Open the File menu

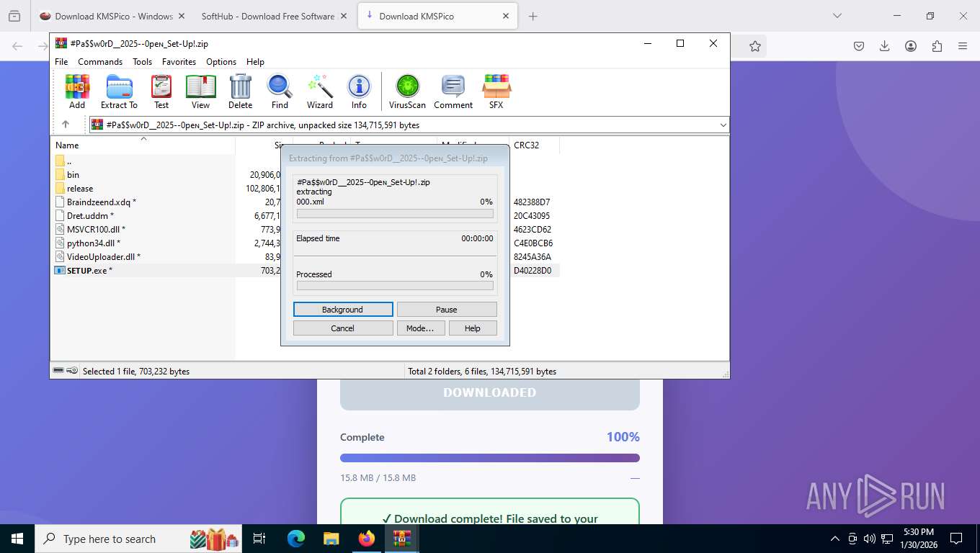pos(61,62)
